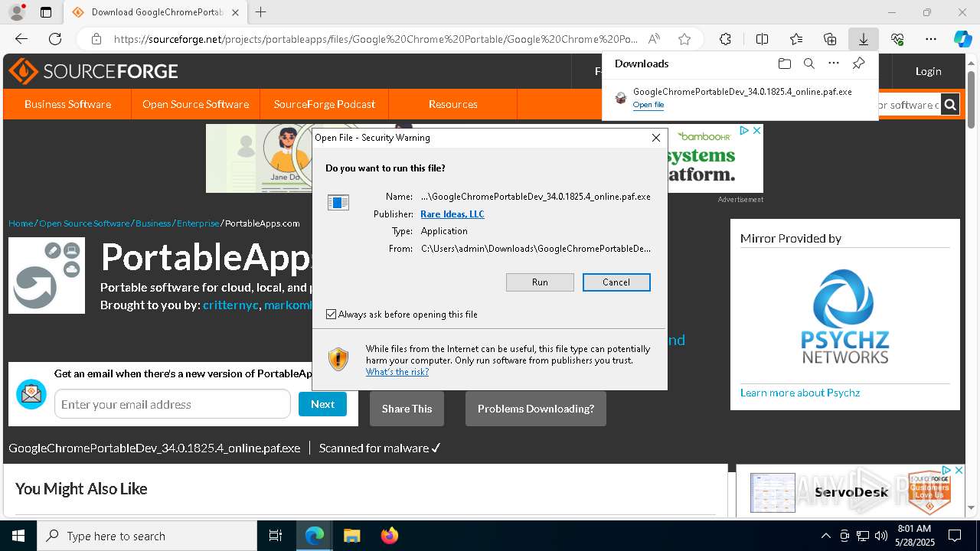Screen dimensions: 980x551
Task: Click the Edge profile avatar icon
Action: coord(16,12)
